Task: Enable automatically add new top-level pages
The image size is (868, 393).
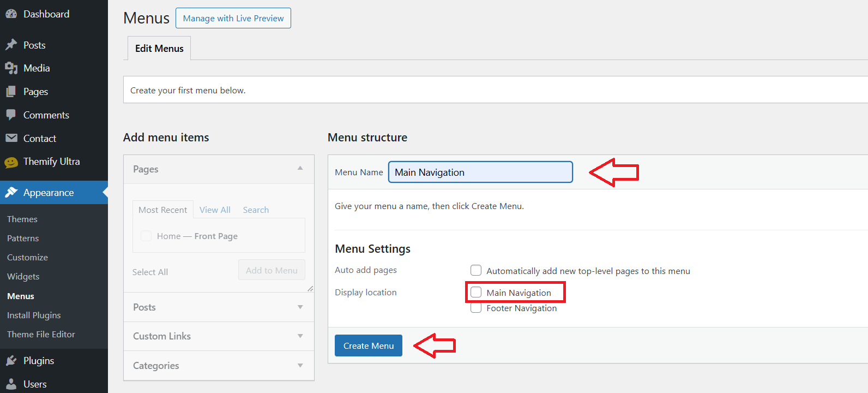Action: coord(476,271)
